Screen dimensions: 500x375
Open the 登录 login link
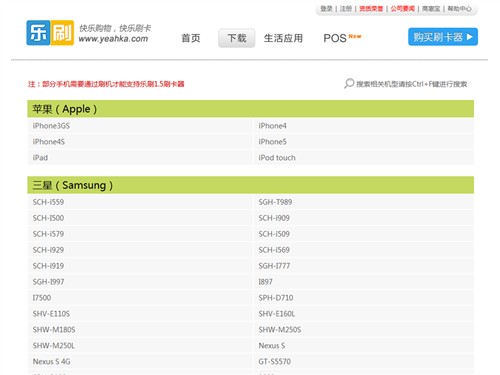pyautogui.click(x=326, y=9)
